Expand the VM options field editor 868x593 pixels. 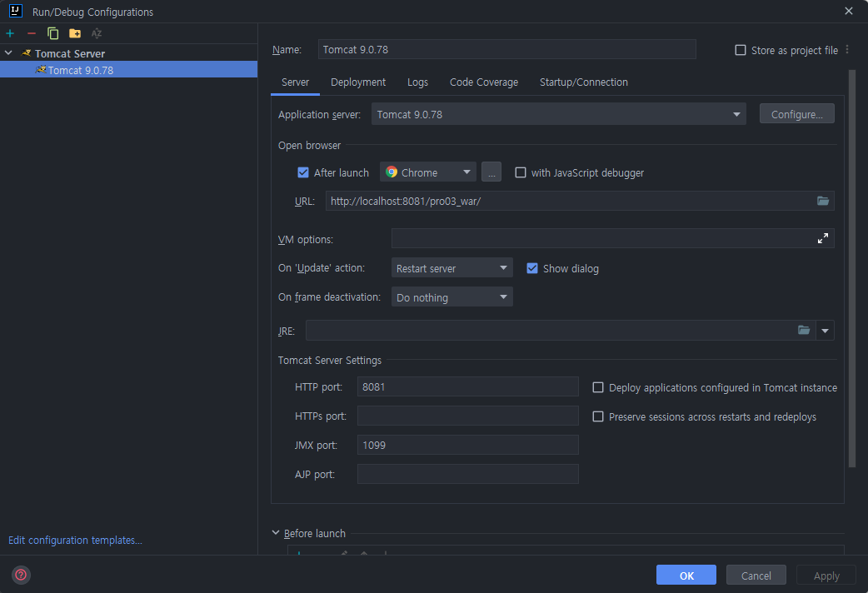[x=823, y=238]
